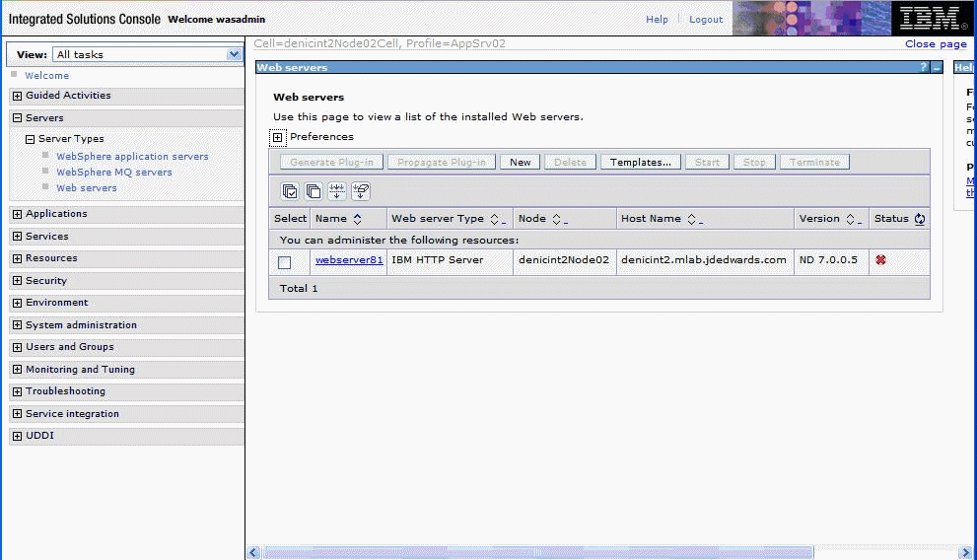
Task: Open the Web servers navigation link
Action: [x=87, y=187]
